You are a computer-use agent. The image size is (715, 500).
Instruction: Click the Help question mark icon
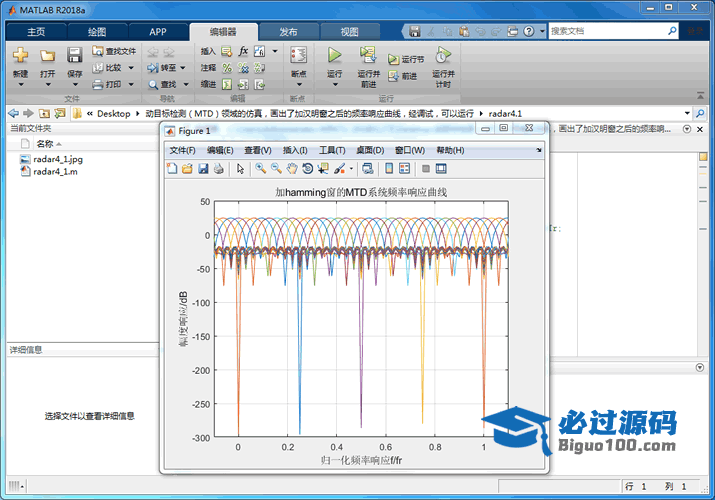[x=528, y=31]
